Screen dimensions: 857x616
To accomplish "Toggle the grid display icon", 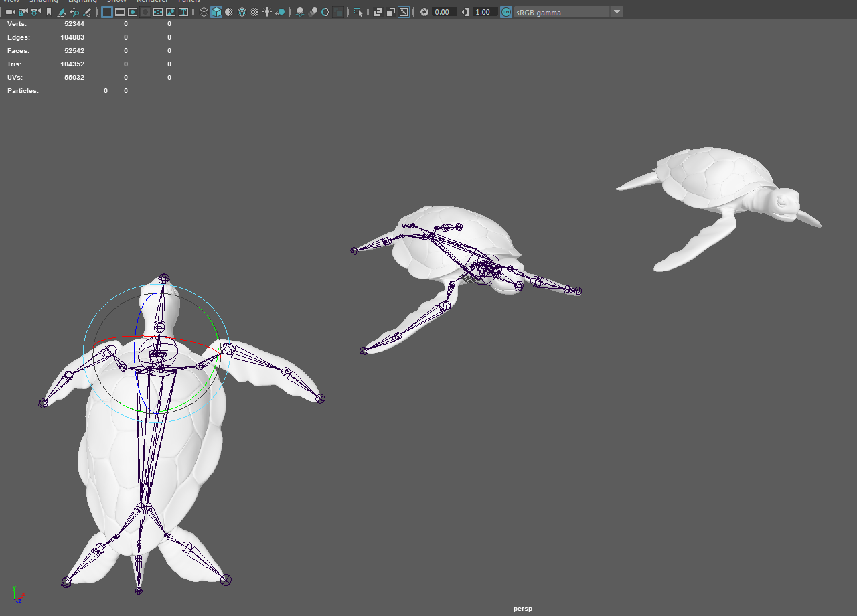I will coord(106,11).
